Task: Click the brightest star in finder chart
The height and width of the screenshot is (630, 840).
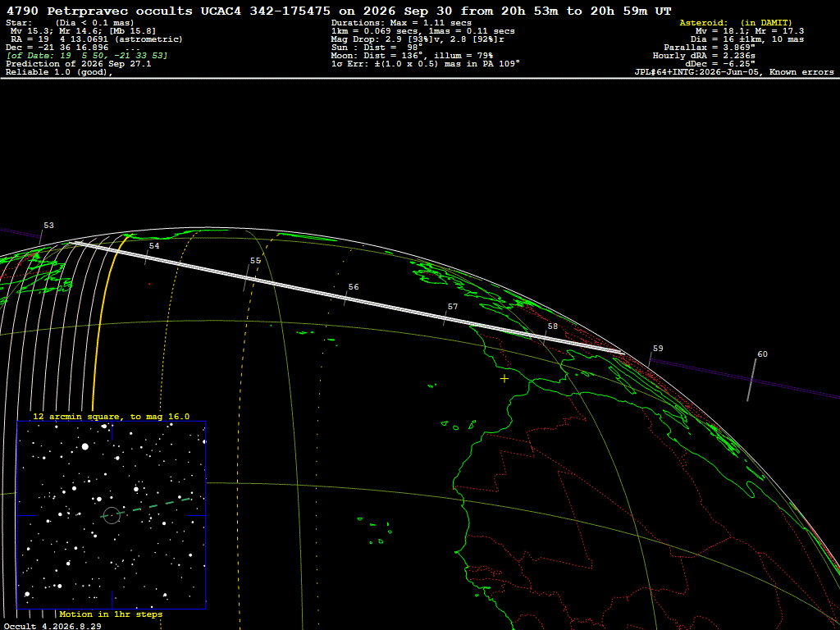Action: pyautogui.click(x=84, y=446)
